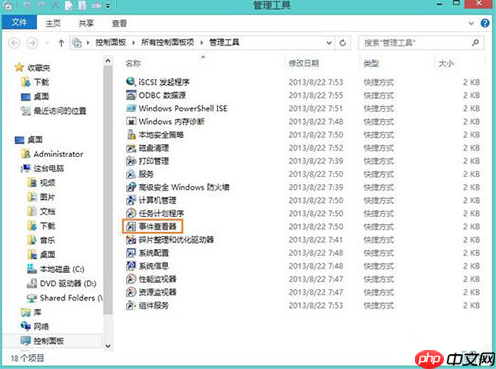Screen dimensions: 496x369
Task: Select 组件服务 icon
Action: click(x=131, y=305)
